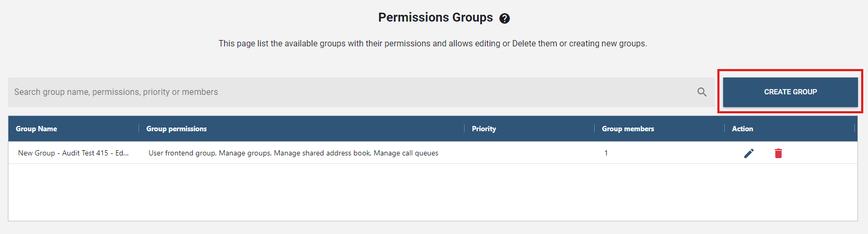Screen dimensions: 868x234
Task: Click the Group permissions column header
Action: point(176,129)
